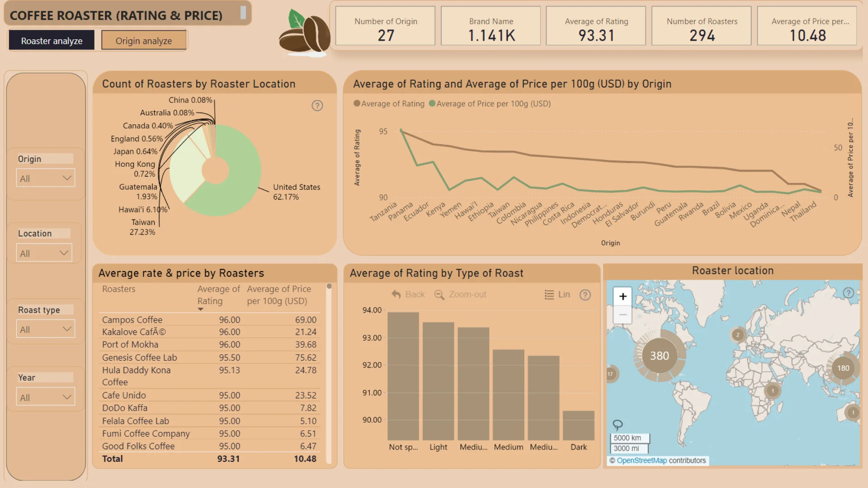Select the Felala Coffee Lab row

(x=209, y=421)
